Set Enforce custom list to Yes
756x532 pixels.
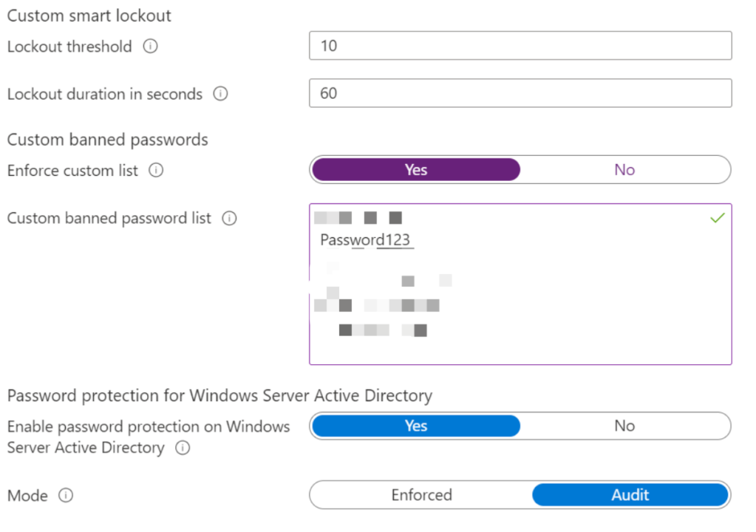[416, 170]
